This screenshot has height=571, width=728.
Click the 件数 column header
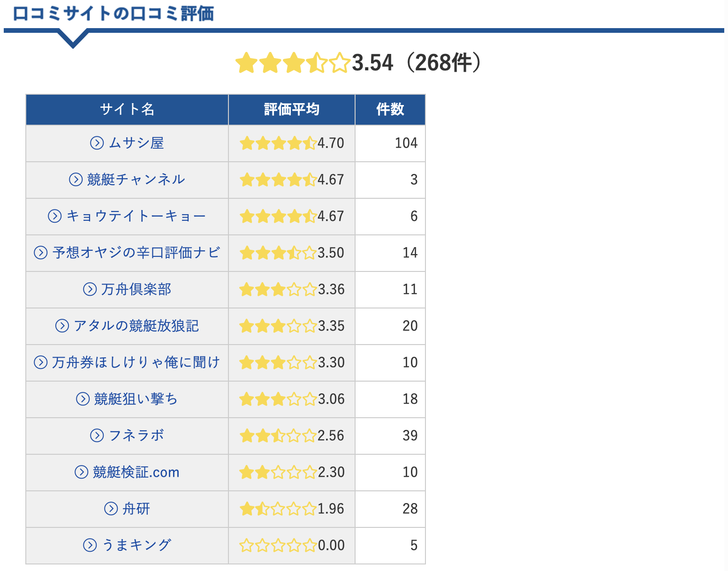coord(390,110)
